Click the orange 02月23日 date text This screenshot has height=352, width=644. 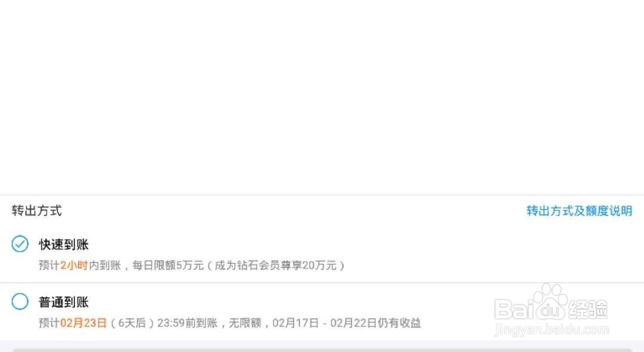click(83, 323)
